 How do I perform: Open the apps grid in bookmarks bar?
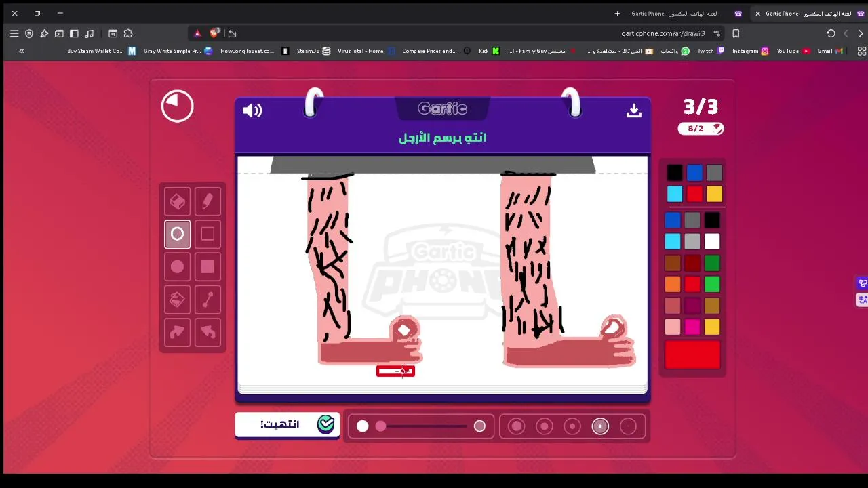tap(862, 51)
